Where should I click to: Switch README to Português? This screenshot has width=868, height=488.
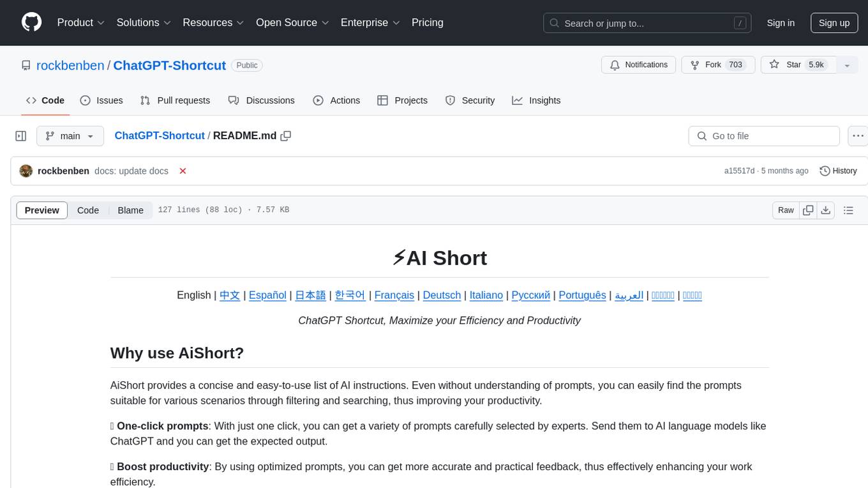(583, 295)
